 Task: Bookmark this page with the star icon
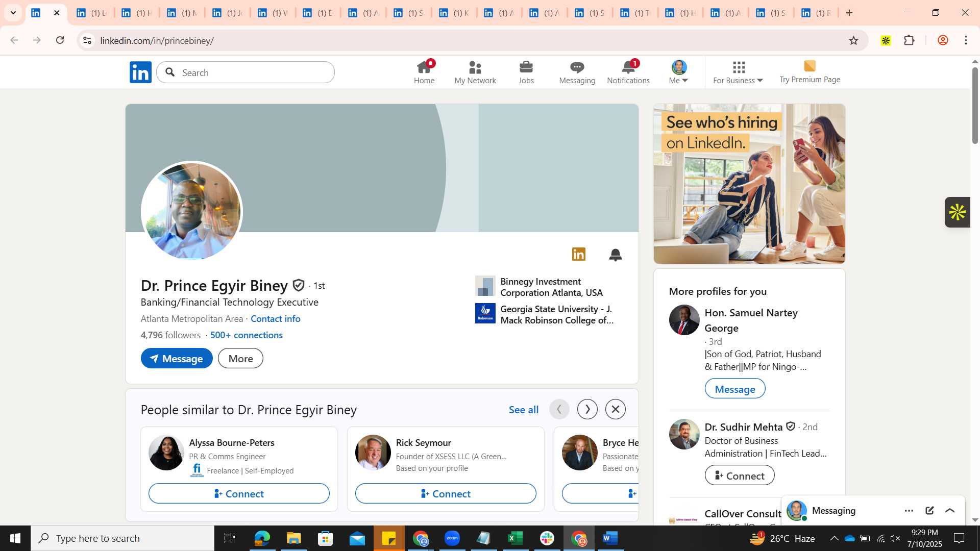[x=853, y=40]
